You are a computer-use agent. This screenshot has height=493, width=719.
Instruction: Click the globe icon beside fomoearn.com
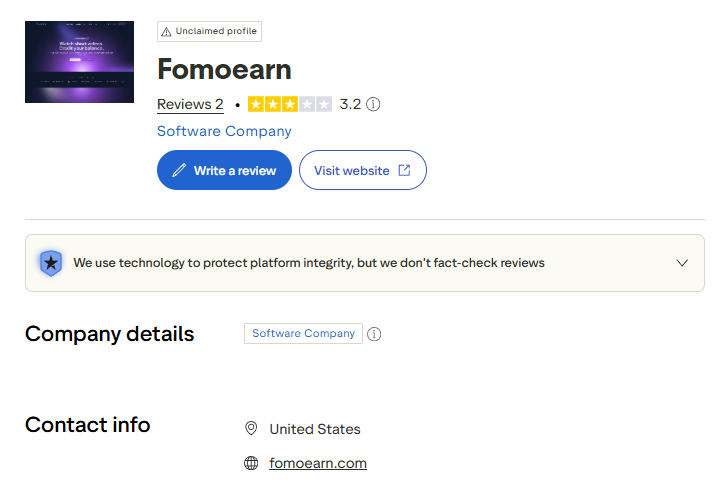click(251, 463)
